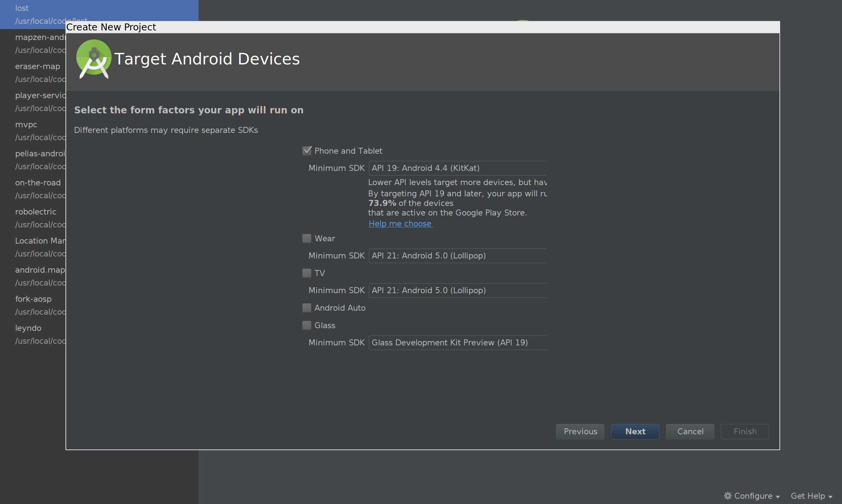The image size is (842, 504).
Task: Enable Android Auto support
Action: [307, 307]
